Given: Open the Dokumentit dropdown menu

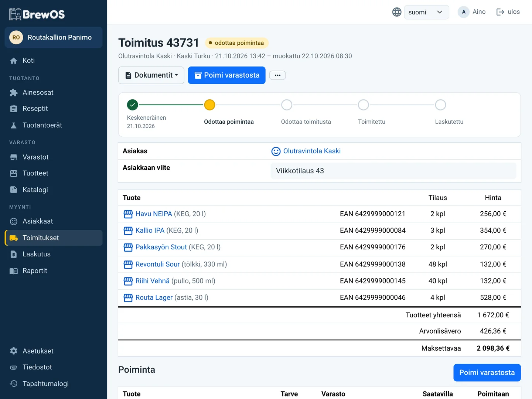Looking at the screenshot, I should (151, 75).
